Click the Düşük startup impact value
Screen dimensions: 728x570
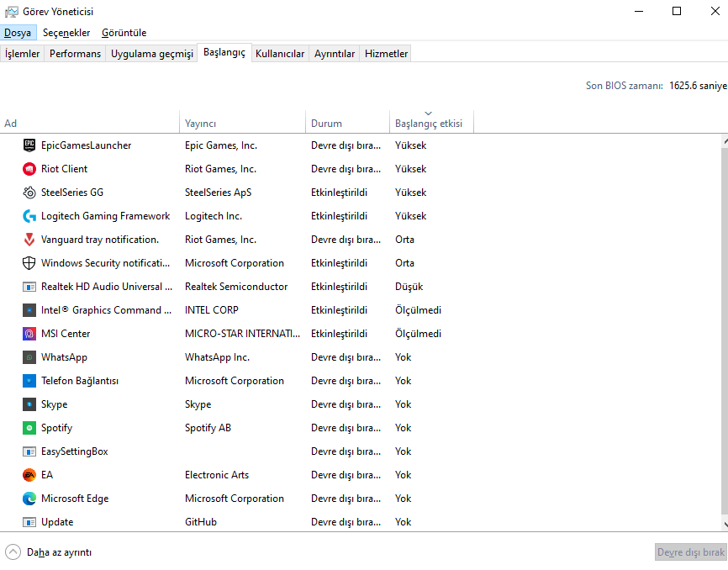click(x=409, y=287)
